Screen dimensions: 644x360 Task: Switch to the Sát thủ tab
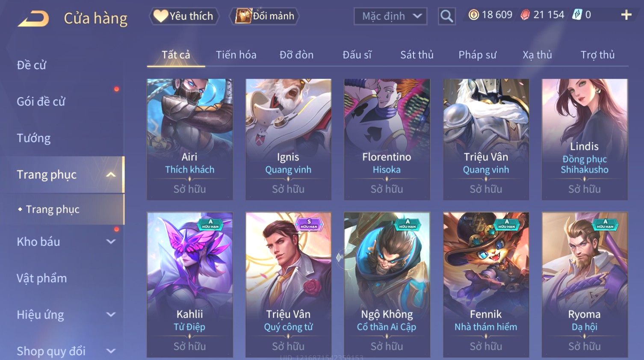click(417, 55)
